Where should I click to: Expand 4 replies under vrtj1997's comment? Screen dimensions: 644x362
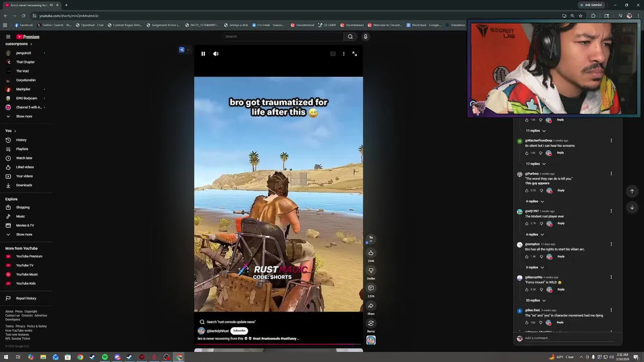(x=535, y=235)
